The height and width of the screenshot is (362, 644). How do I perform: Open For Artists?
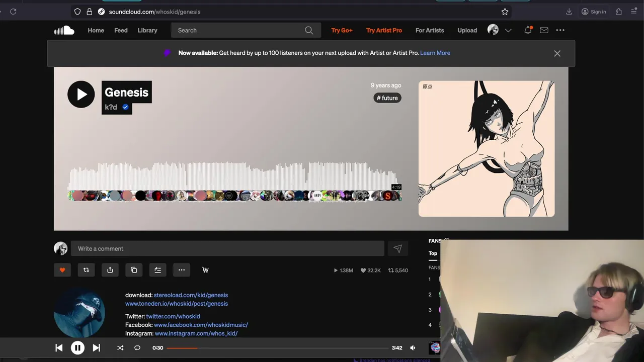pyautogui.click(x=430, y=30)
